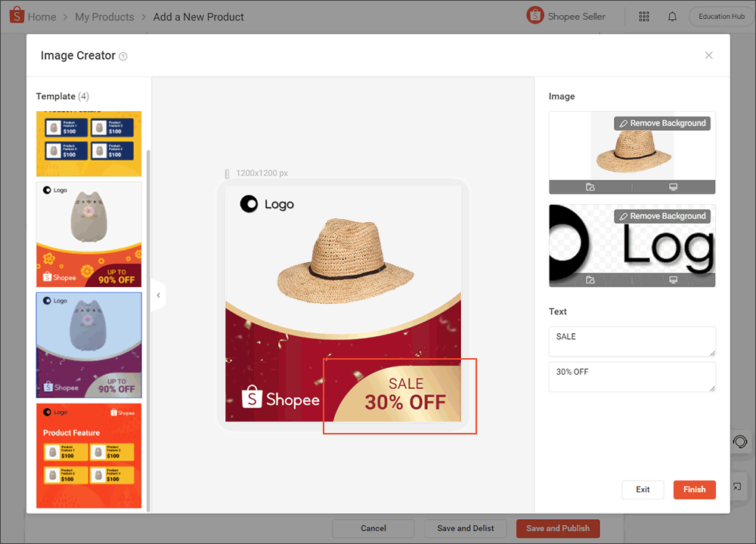Select the monitor preview icon under the logo thumbnail
The width and height of the screenshot is (756, 544).
pos(675,280)
